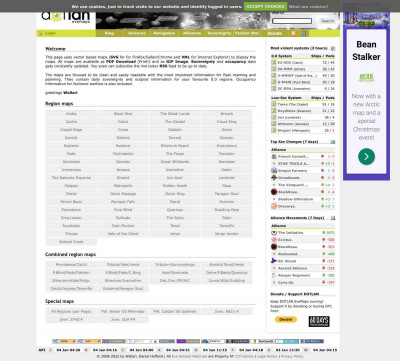Click the Ranger Regiment alliance logo
The width and height of the screenshot is (400, 361).
tap(274, 275)
